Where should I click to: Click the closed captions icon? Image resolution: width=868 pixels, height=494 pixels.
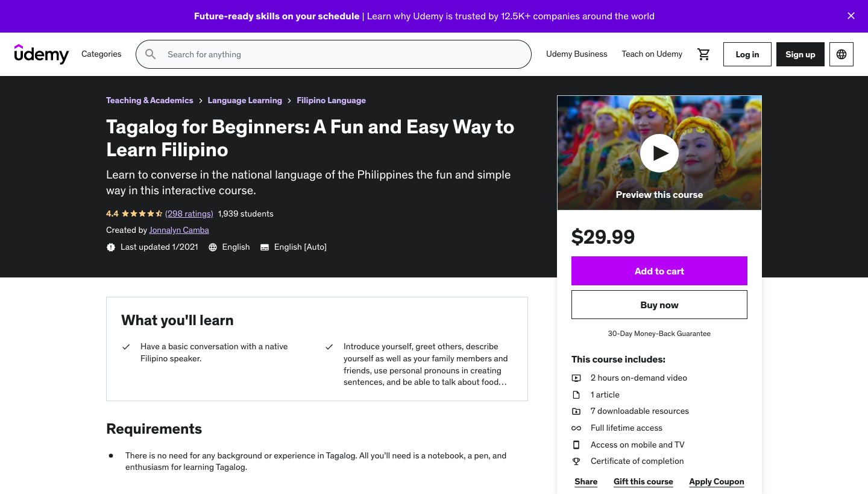click(265, 247)
